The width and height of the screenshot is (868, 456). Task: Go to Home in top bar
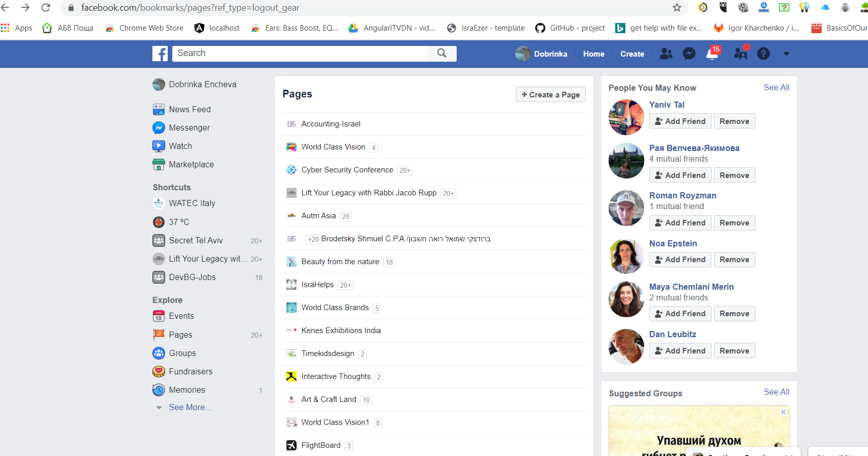point(594,54)
